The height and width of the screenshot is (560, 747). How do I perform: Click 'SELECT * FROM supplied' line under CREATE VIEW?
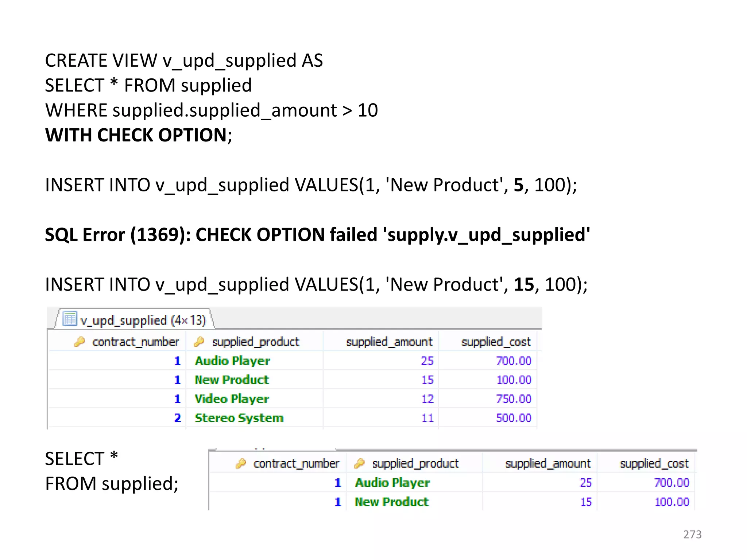[148, 86]
